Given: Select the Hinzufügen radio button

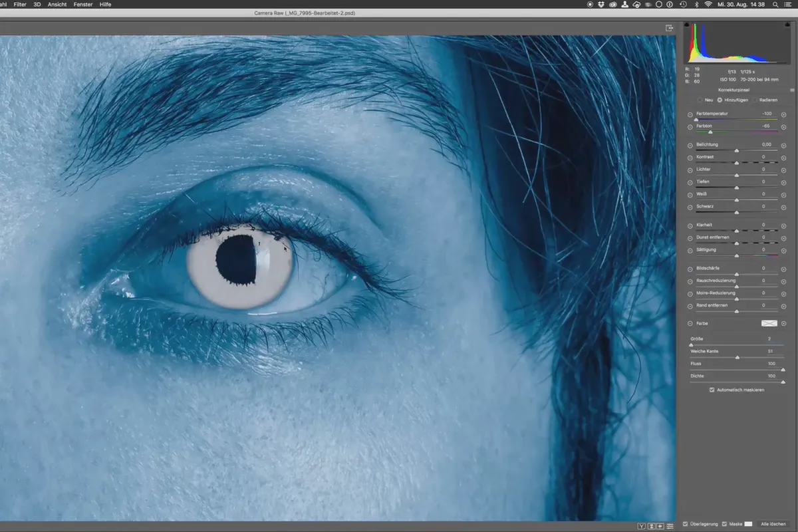Looking at the screenshot, I should point(720,100).
